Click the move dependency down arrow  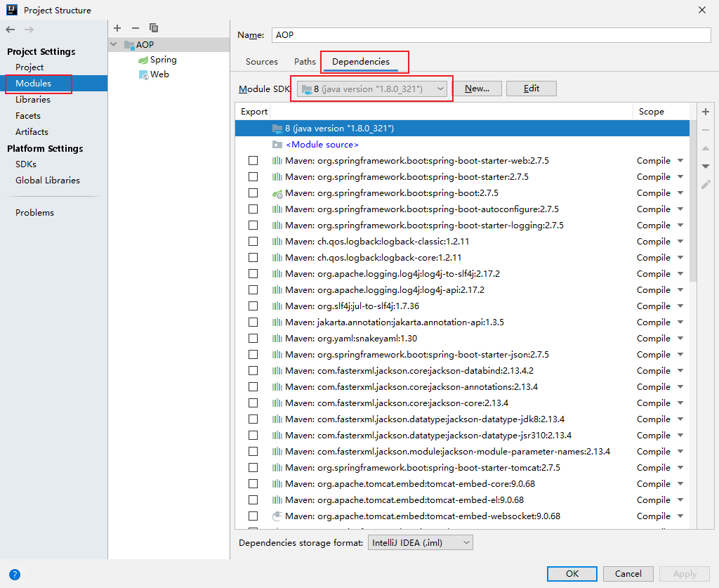pos(706,166)
